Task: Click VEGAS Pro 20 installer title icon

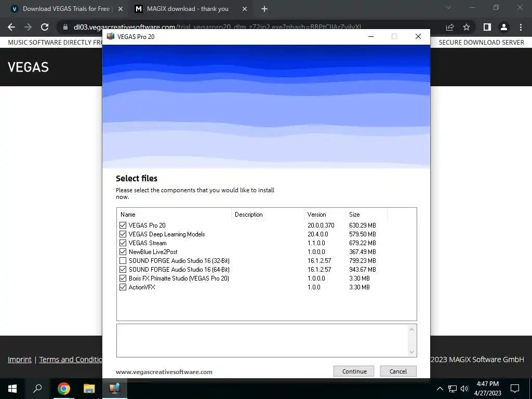Action: 111,36
